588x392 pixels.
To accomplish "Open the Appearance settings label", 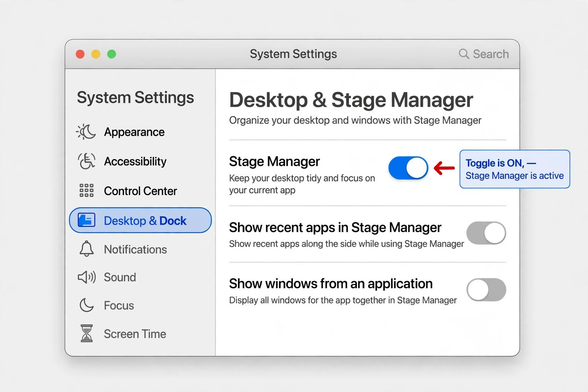I will pyautogui.click(x=134, y=132).
